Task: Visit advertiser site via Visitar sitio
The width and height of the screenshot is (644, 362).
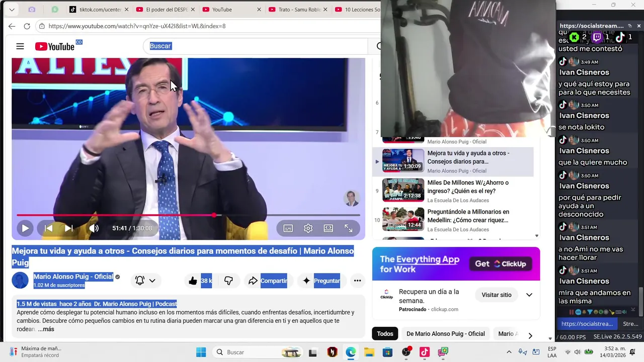Action: (x=496, y=295)
